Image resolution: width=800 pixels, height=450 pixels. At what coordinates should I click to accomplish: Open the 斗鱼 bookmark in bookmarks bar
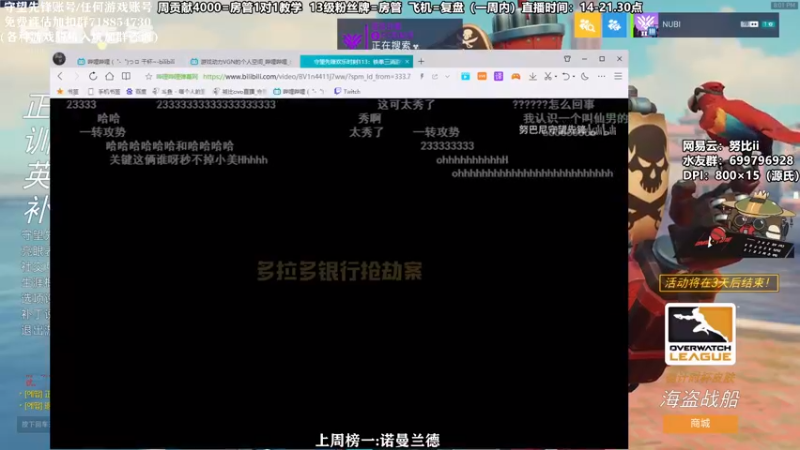(179, 91)
